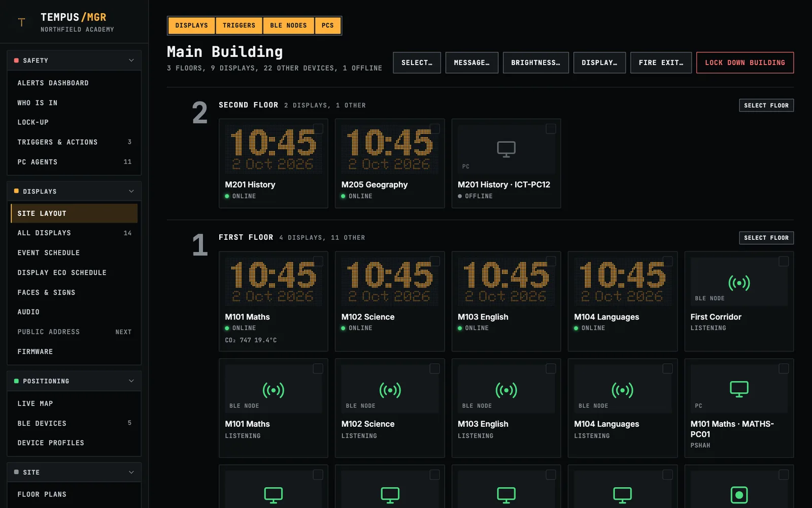812x508 pixels.
Task: Click the grey Site section indicator icon
Action: click(16, 472)
